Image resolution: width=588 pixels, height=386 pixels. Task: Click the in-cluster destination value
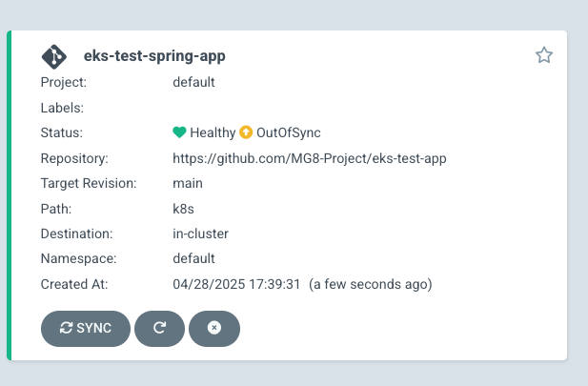[x=200, y=234]
